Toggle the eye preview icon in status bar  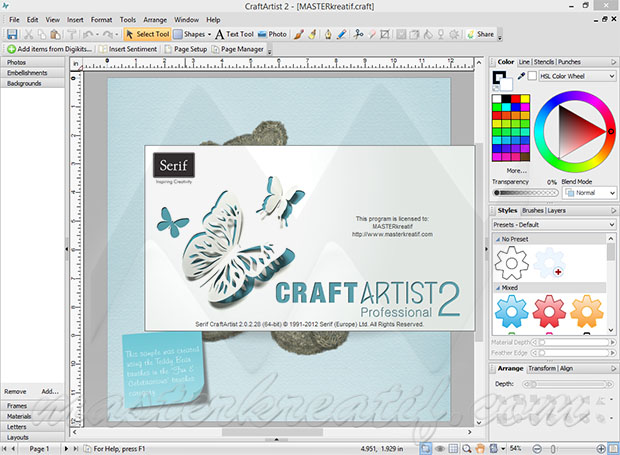pyautogui.click(x=440, y=449)
